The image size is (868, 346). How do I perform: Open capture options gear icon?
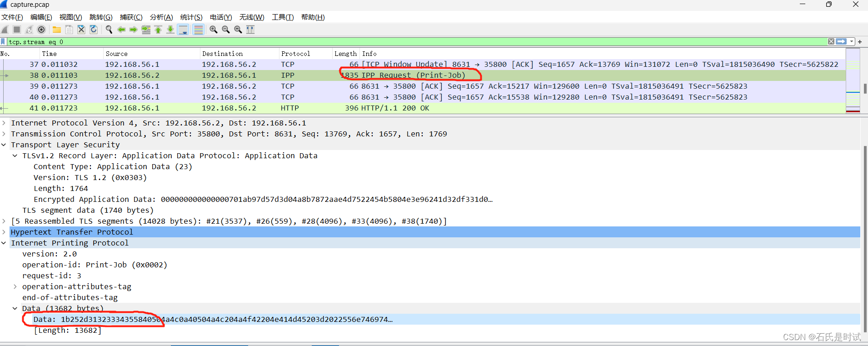tap(41, 30)
